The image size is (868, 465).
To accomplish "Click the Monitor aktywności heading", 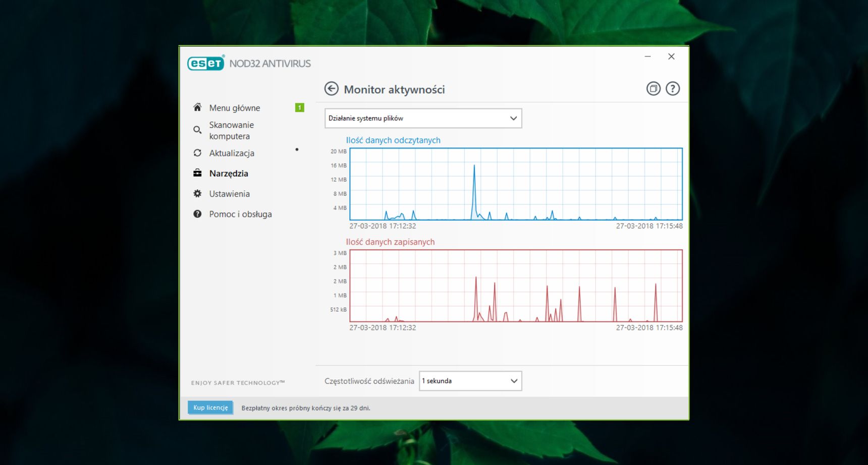I will 394,89.
